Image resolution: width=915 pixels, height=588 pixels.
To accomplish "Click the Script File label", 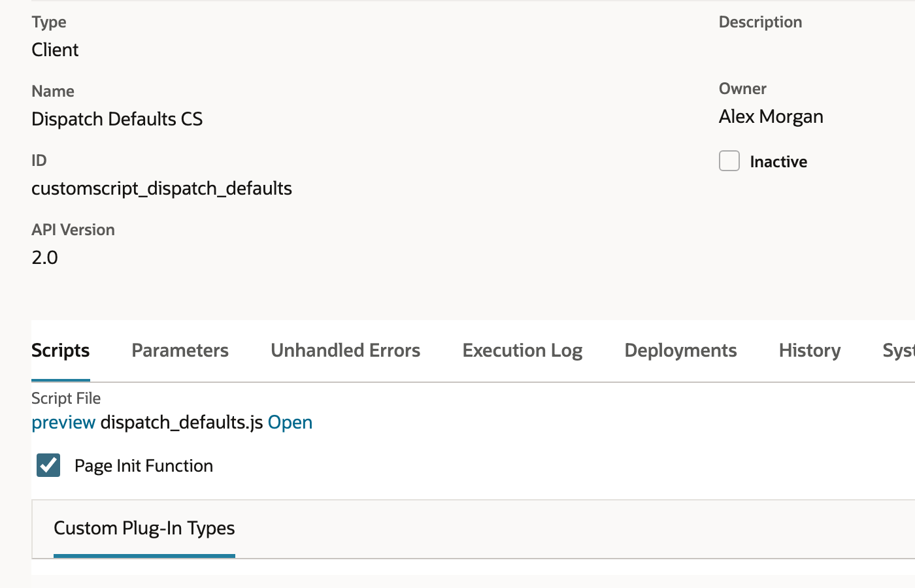I will coord(66,399).
